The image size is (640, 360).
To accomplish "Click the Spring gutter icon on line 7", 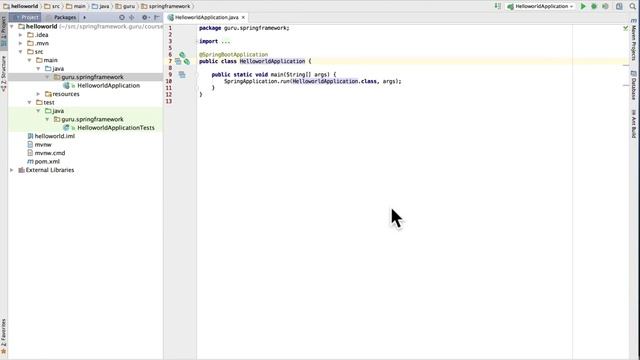I will pyautogui.click(x=187, y=62).
